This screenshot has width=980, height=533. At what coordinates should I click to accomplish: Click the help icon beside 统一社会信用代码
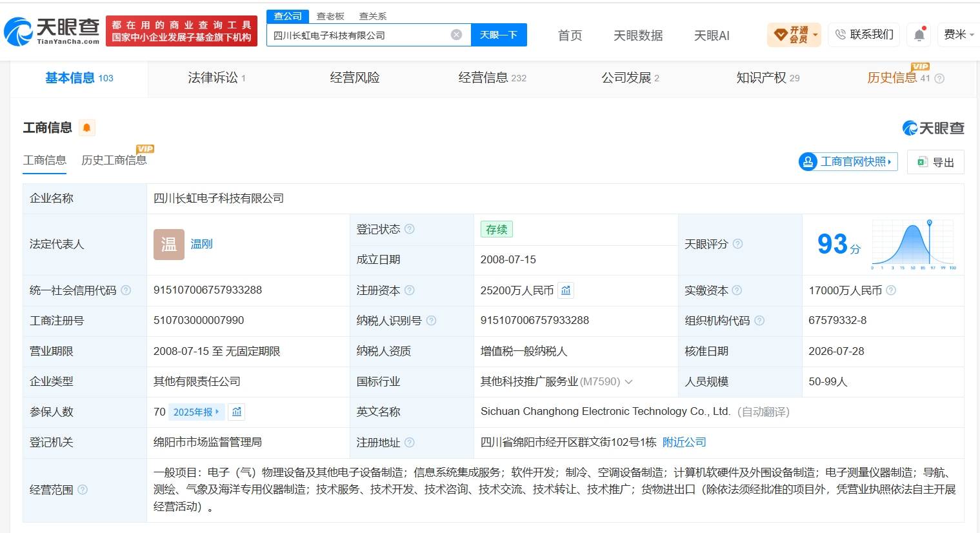[x=126, y=290]
